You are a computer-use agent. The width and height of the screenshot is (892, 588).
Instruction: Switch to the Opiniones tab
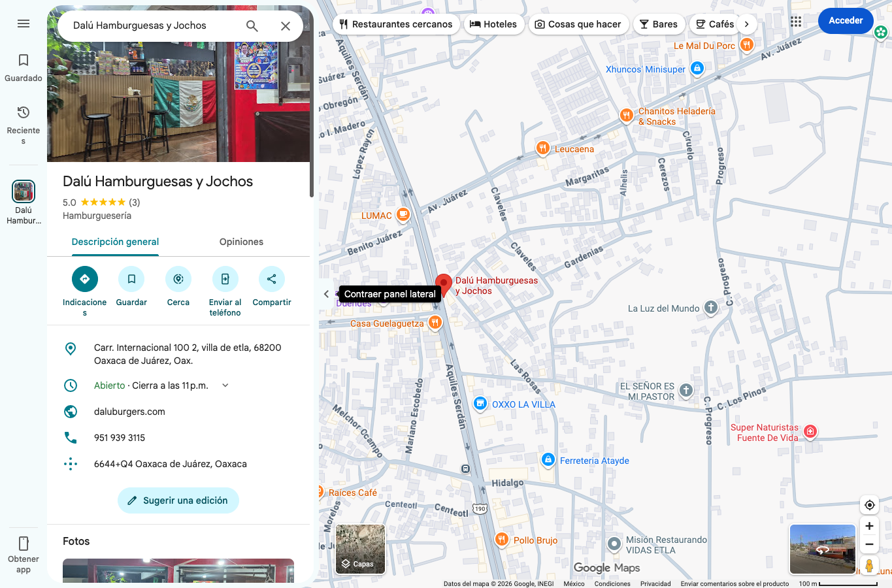click(241, 242)
